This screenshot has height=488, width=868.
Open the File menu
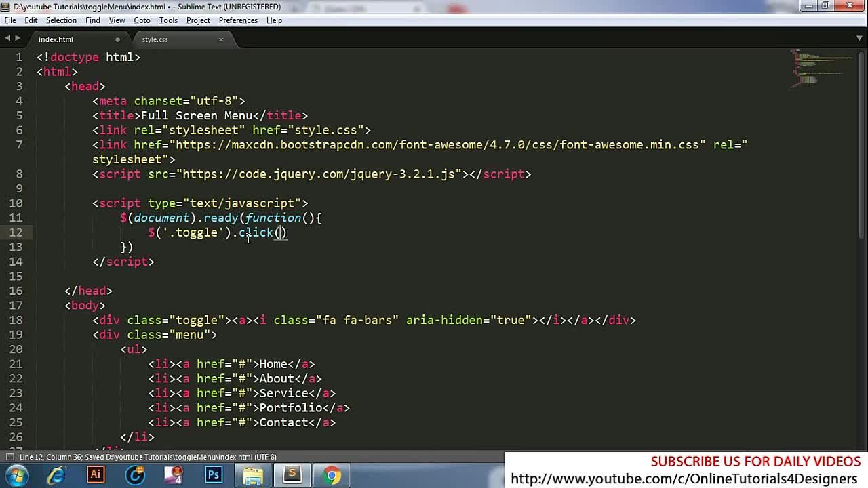10,20
